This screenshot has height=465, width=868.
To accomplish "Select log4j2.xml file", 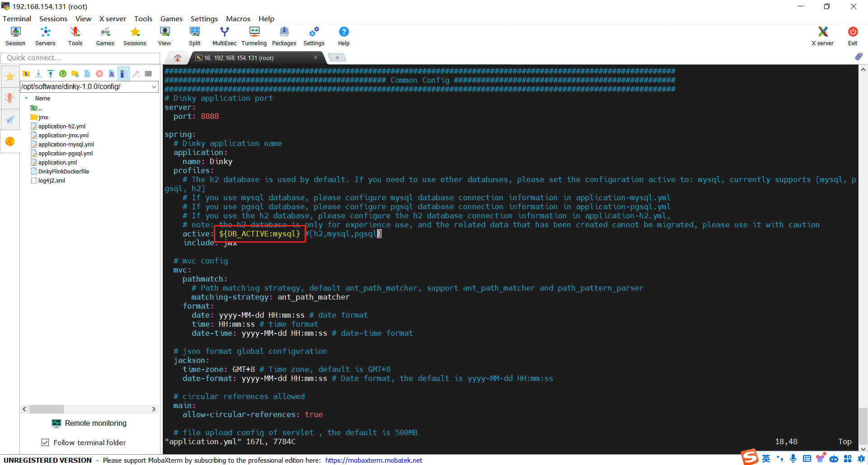I will point(48,180).
